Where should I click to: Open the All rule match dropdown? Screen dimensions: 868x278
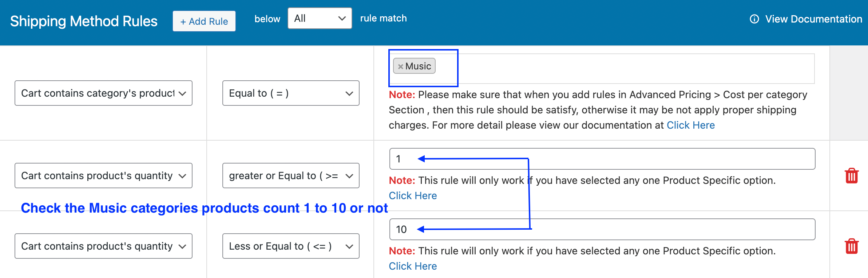[x=320, y=19]
